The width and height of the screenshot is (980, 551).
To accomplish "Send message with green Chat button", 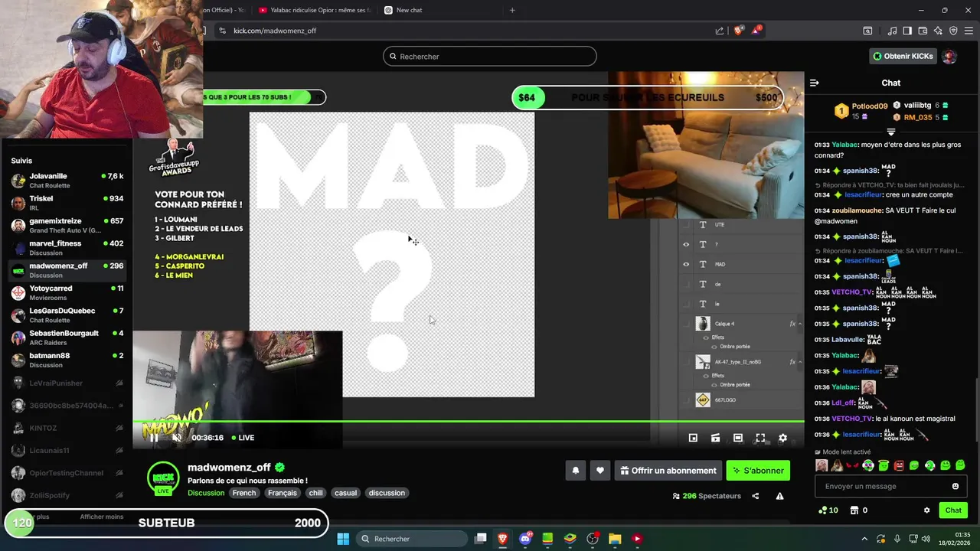I will coord(953,510).
